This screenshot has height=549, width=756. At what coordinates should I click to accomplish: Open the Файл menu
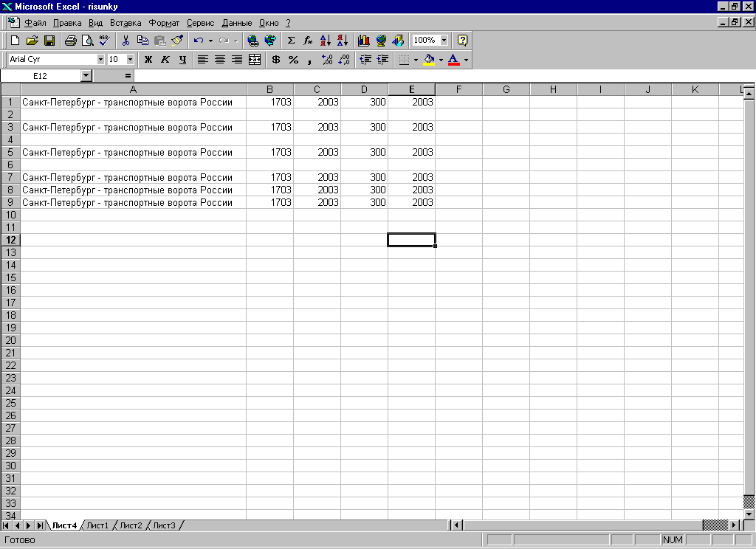(35, 23)
